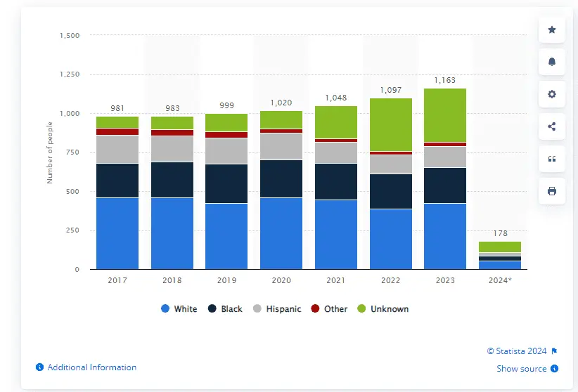Click the print icon
578x392 pixels.
pos(552,191)
